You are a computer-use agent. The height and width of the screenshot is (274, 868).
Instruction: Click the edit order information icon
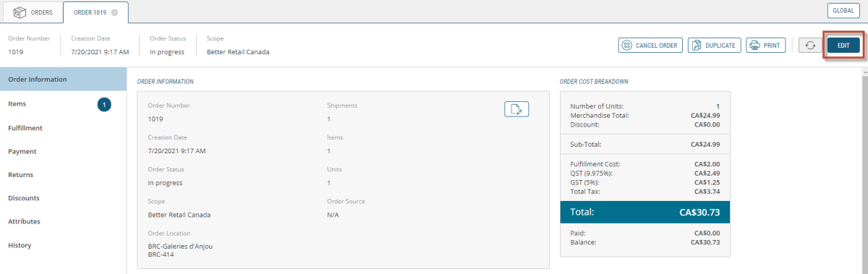click(x=517, y=109)
